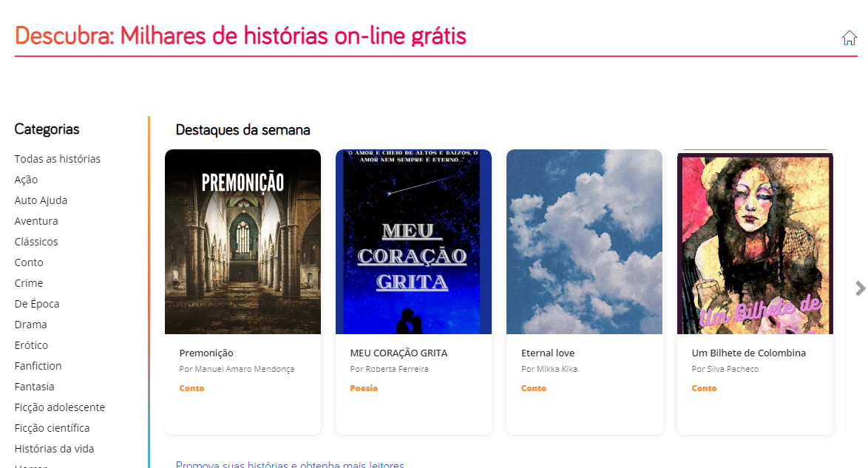Open Um Bilhete de Colombina cover

click(755, 242)
